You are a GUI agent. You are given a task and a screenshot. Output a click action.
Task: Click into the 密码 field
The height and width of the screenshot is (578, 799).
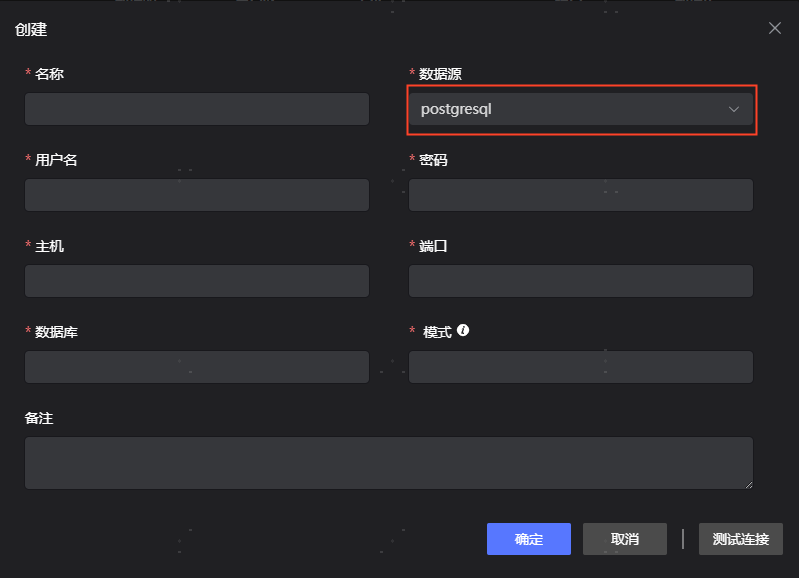(580, 195)
